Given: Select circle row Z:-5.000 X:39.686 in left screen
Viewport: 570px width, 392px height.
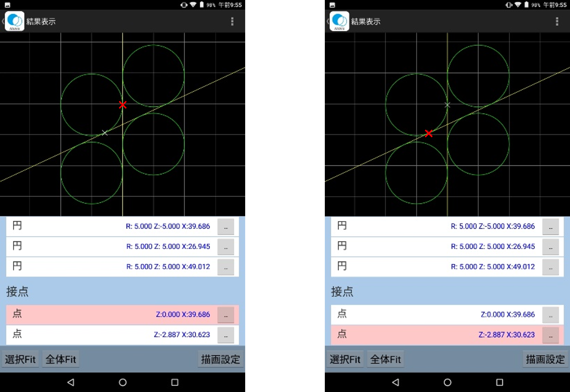Looking at the screenshot, I should pyautogui.click(x=122, y=226).
